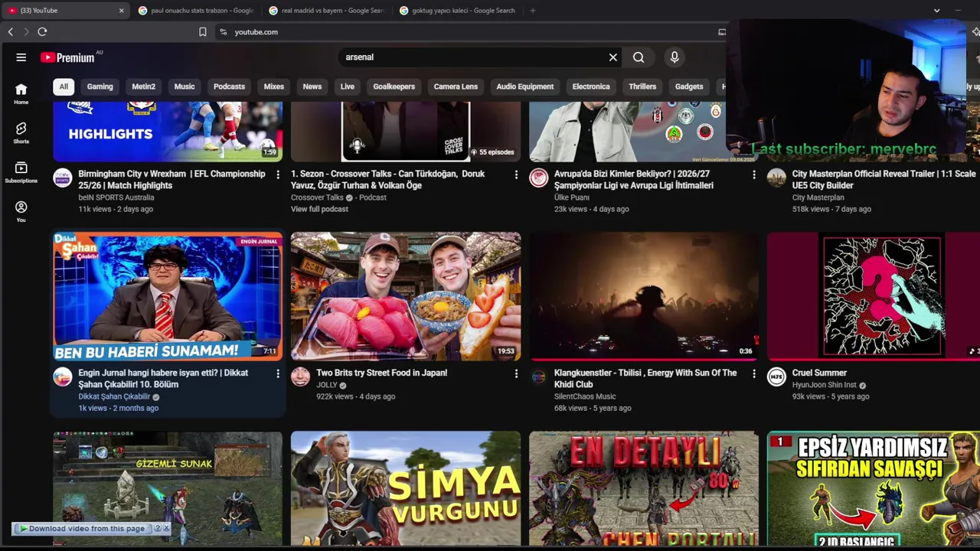The height and width of the screenshot is (551, 980).
Task: Close the YouTube browser tab
Action: (x=121, y=11)
